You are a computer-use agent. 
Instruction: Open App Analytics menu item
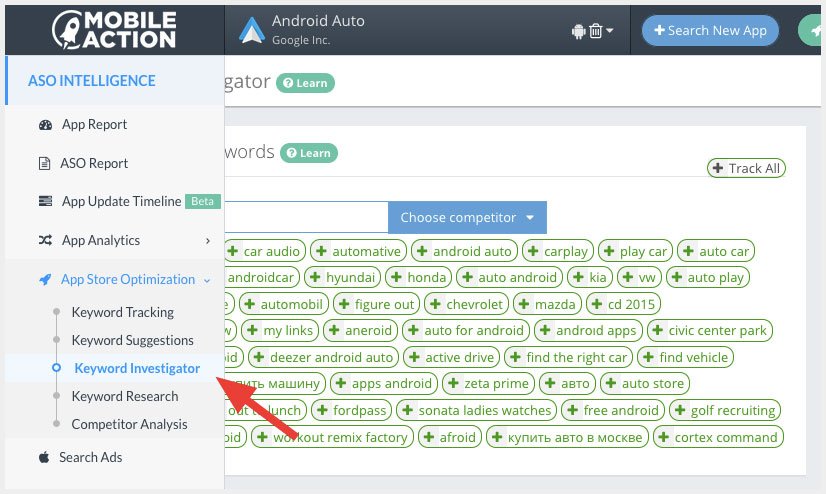(x=101, y=240)
